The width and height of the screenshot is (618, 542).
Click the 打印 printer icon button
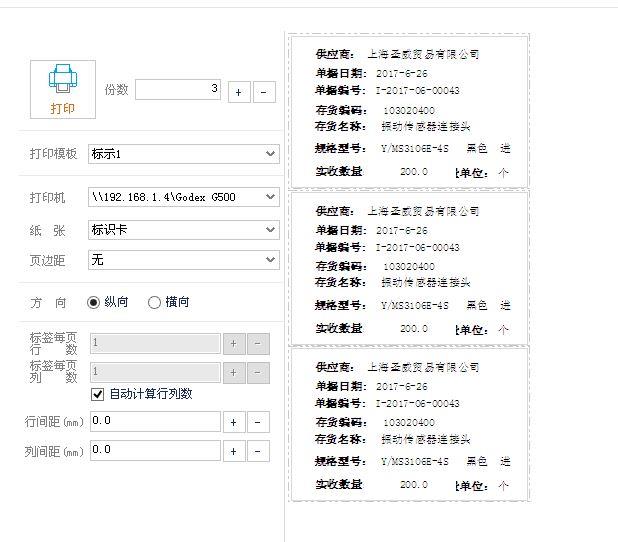63,89
